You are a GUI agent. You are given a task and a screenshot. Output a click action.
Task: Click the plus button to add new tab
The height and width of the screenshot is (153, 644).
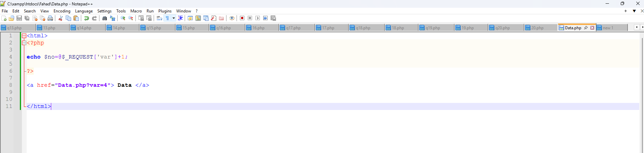click(625, 11)
